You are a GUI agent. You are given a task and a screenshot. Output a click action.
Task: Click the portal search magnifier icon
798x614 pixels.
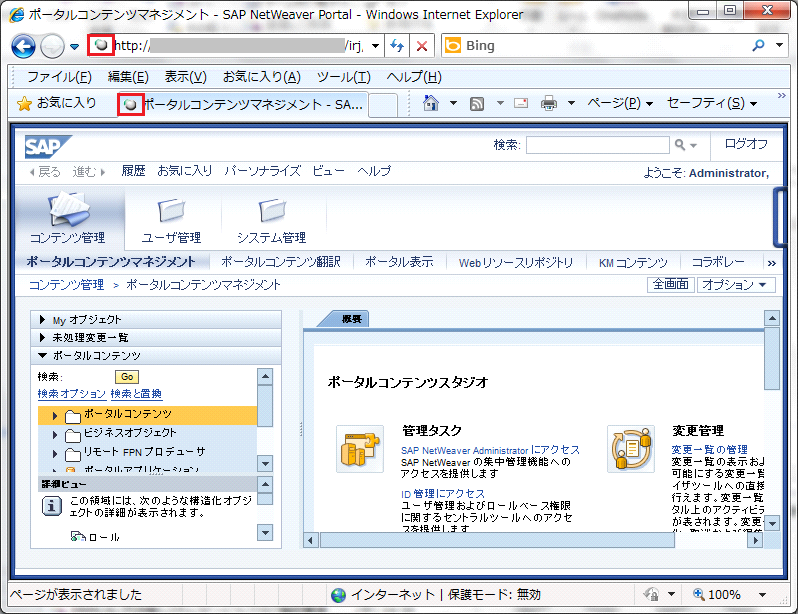pyautogui.click(x=680, y=145)
